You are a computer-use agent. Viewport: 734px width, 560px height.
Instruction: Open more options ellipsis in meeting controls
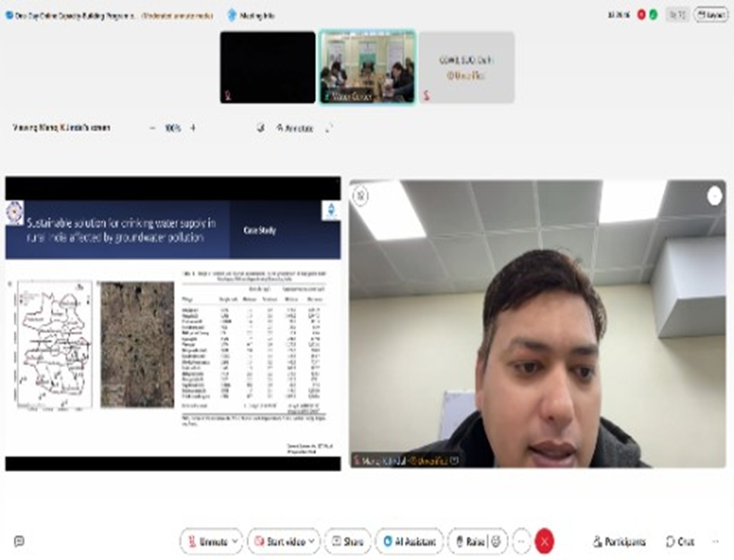[x=521, y=541]
